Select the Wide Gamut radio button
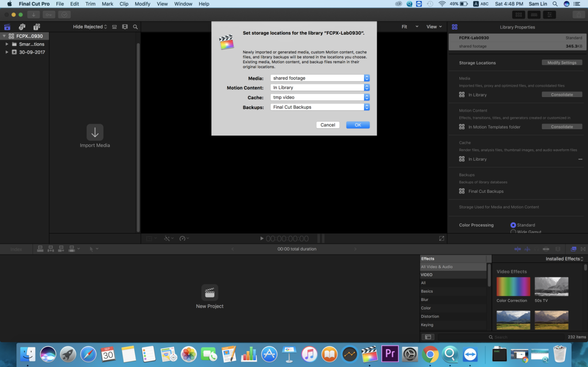The image size is (588, 367). click(x=513, y=232)
